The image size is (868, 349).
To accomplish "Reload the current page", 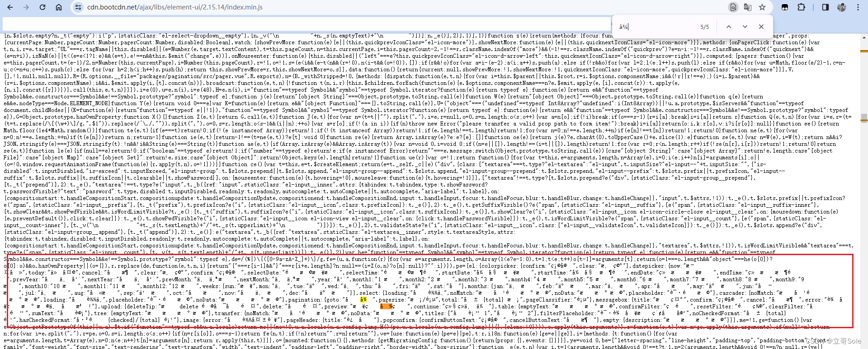I will pyautogui.click(x=42, y=7).
